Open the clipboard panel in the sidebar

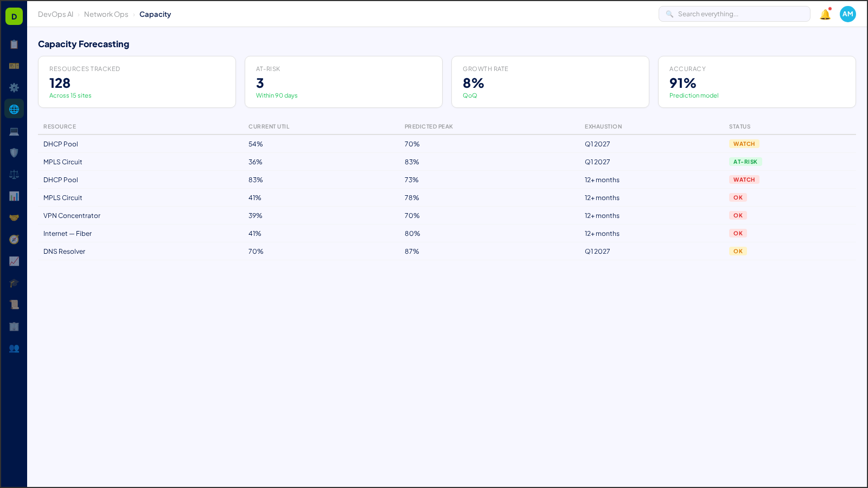(x=14, y=44)
